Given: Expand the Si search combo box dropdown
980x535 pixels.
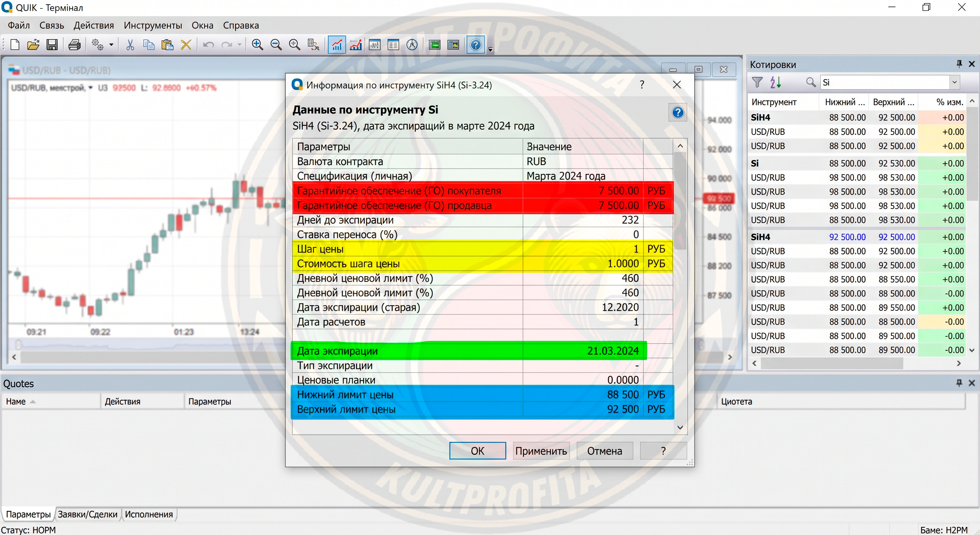Looking at the screenshot, I should point(954,82).
